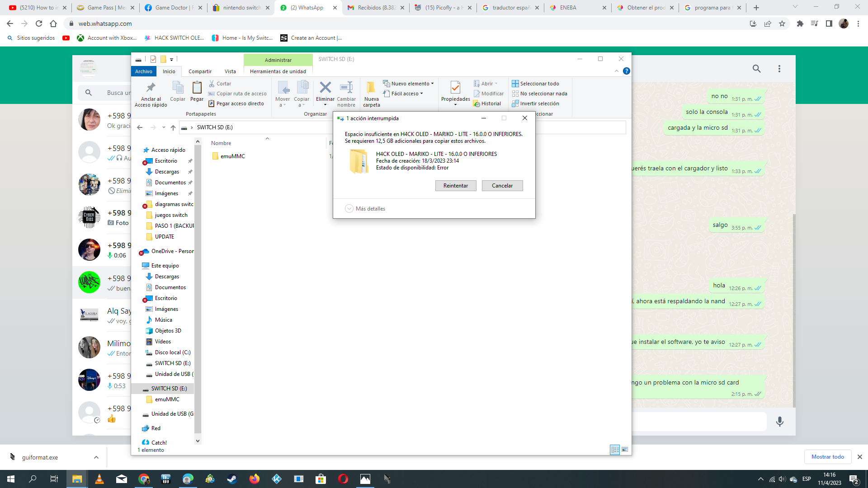The height and width of the screenshot is (488, 868).
Task: Click the Copiar clipboard icon in ribbon
Action: pos(178,92)
